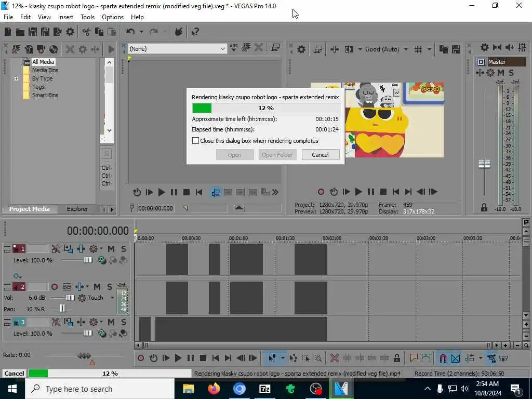The height and width of the screenshot is (399, 532).
Task: Toggle Automatic Crossfades icon
Action: (x=455, y=358)
